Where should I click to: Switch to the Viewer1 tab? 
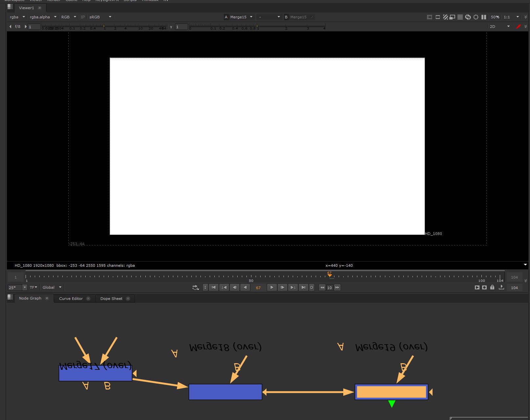tap(26, 8)
